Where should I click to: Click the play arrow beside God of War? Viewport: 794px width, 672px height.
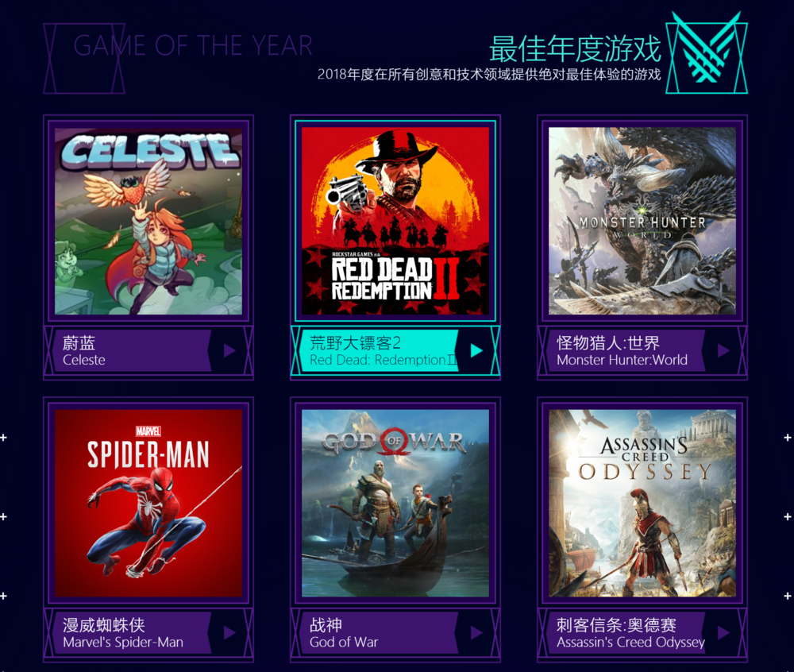coord(476,632)
